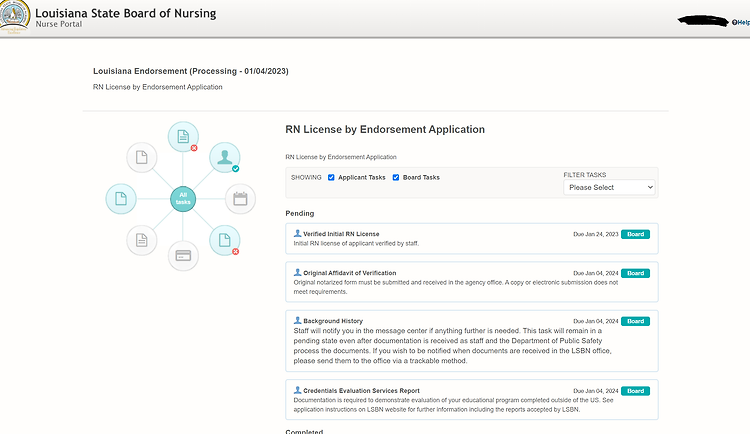Uncheck the Board Tasks checkbox
Viewport: 750px width, 434px height.
396,178
